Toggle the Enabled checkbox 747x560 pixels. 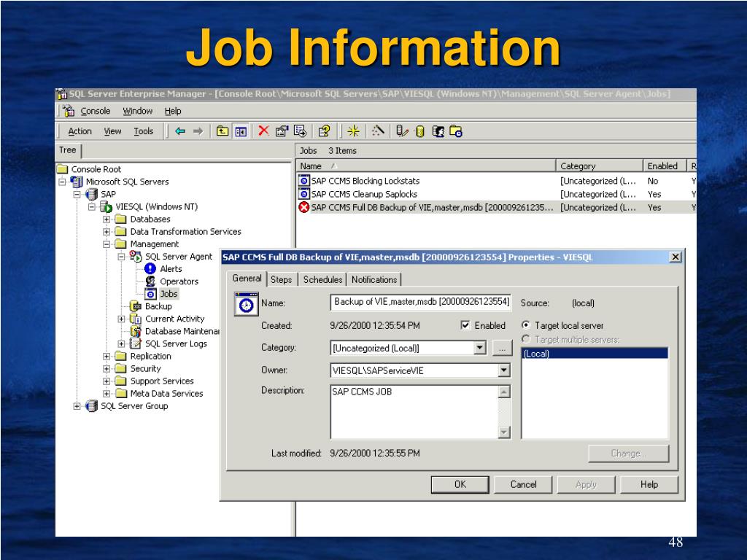pyautogui.click(x=465, y=325)
